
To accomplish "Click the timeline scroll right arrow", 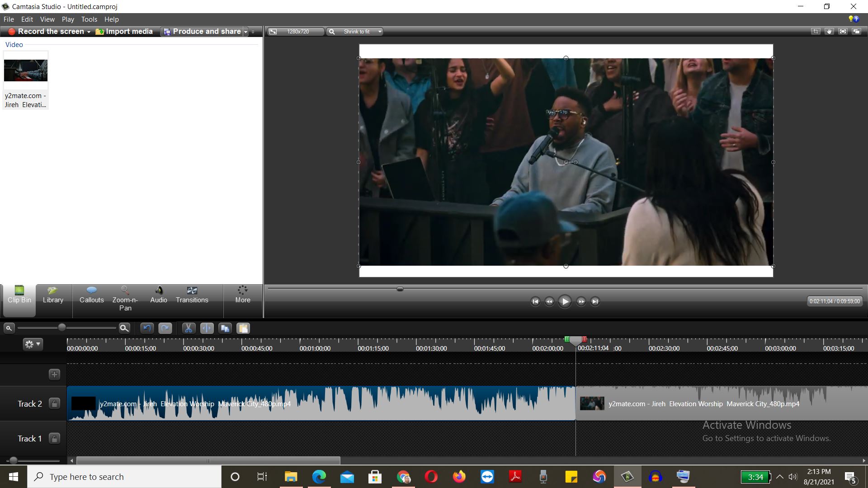I will click(x=864, y=461).
